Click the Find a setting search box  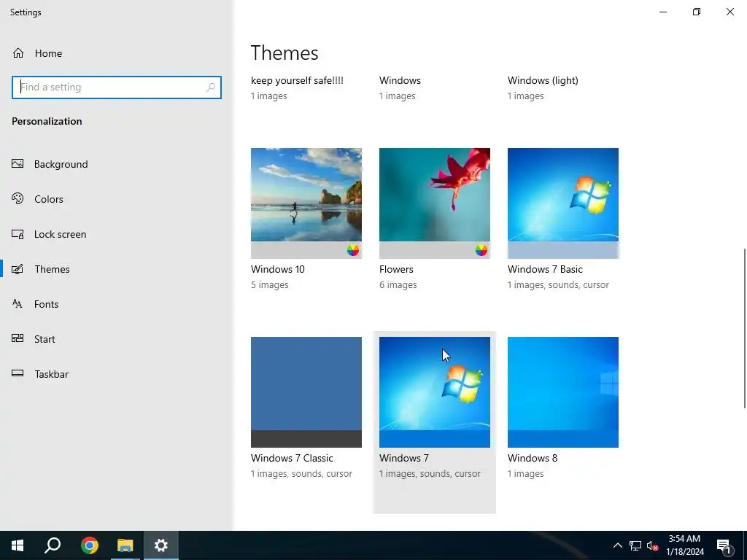(117, 87)
